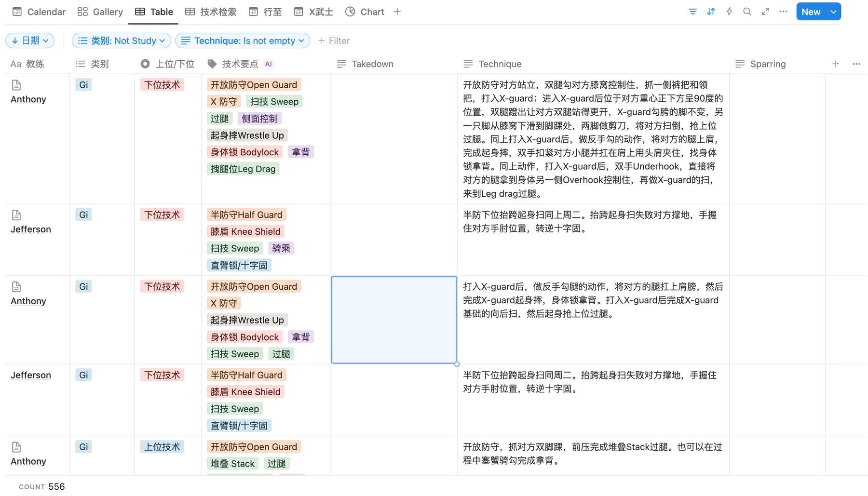Image resolution: width=868 pixels, height=496 pixels.
Task: Open the view options three-dot menu
Action: (784, 12)
